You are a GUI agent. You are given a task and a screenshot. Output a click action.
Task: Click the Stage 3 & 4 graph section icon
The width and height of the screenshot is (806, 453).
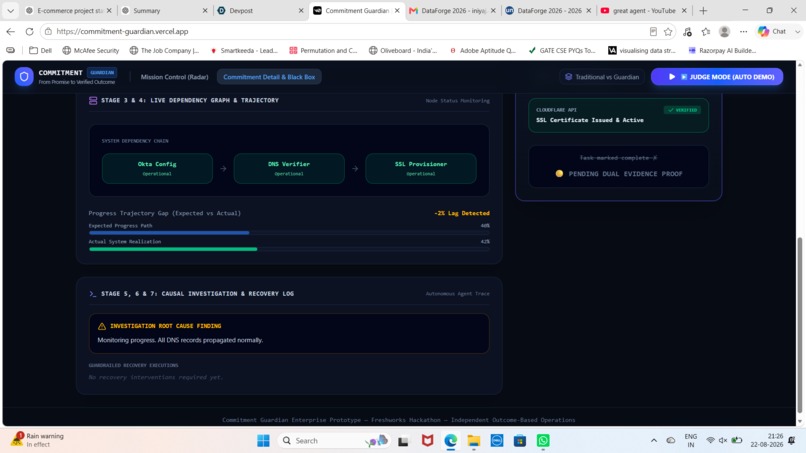[93, 101]
